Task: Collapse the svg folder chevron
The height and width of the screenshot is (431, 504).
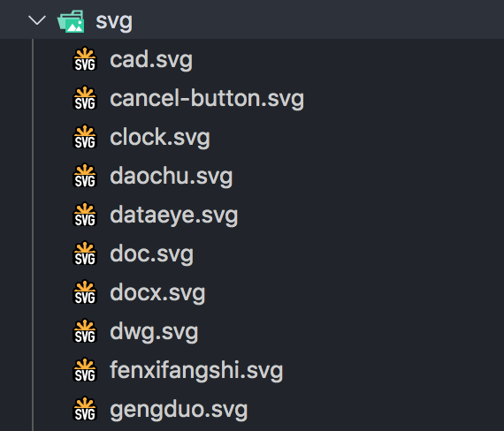Action: [37, 20]
